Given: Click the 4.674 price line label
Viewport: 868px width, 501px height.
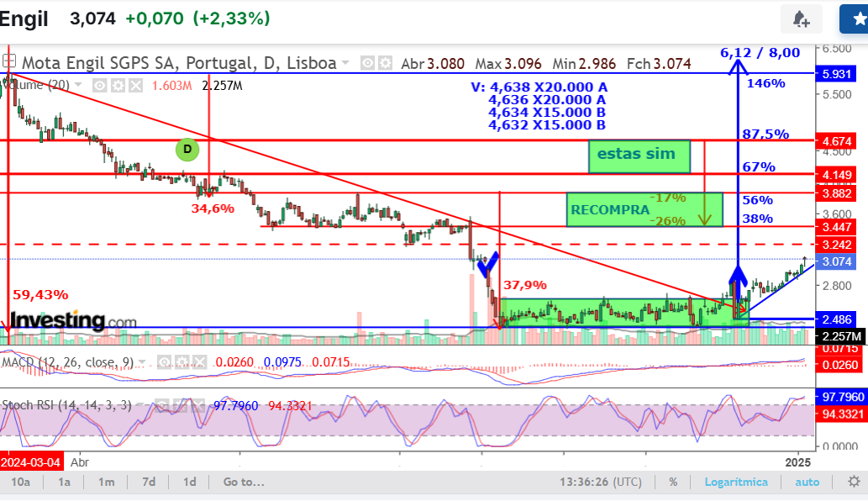Looking at the screenshot, I should [836, 142].
